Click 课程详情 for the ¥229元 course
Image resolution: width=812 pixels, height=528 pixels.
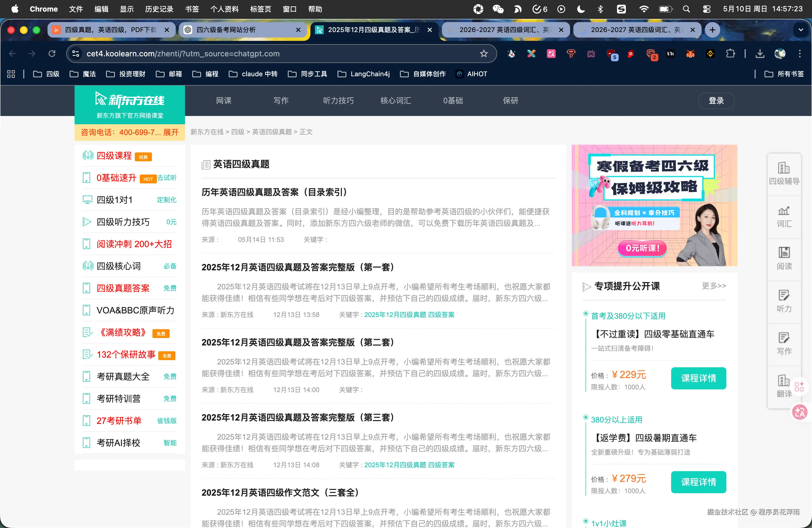coord(698,378)
